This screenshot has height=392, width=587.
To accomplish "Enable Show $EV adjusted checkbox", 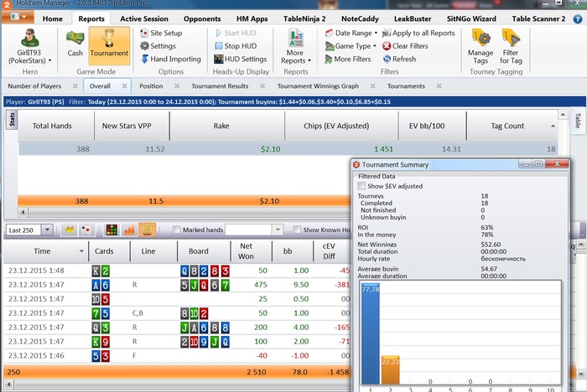I will (361, 186).
